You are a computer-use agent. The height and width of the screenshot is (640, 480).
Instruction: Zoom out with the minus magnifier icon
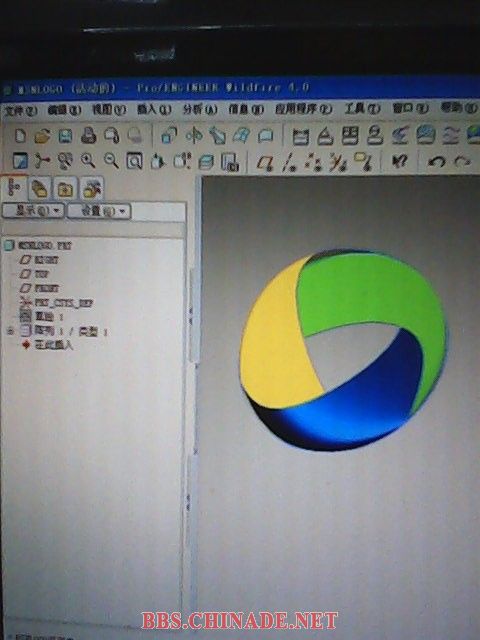click(x=111, y=161)
